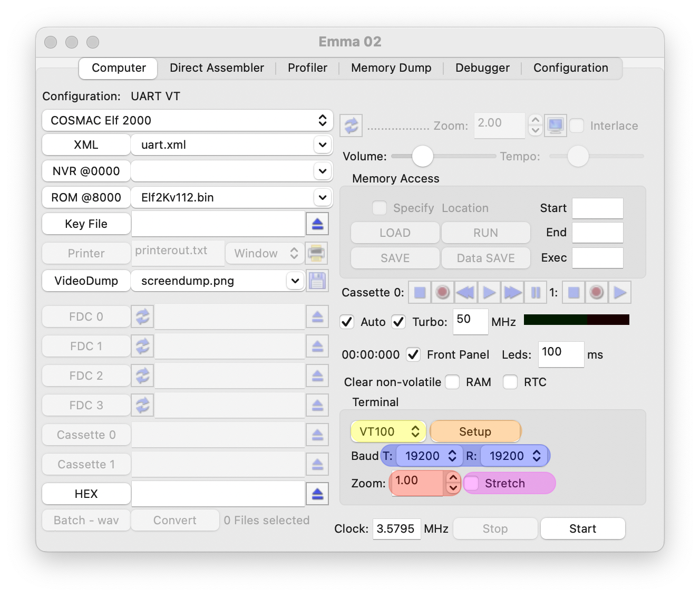
Task: Click the FDC 0 eject icon
Action: pyautogui.click(x=317, y=316)
